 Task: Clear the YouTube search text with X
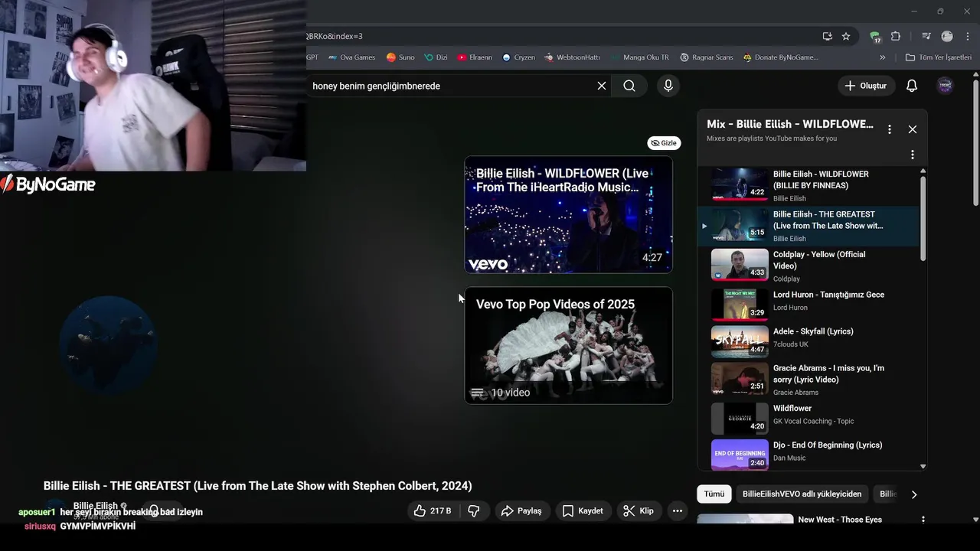click(602, 86)
